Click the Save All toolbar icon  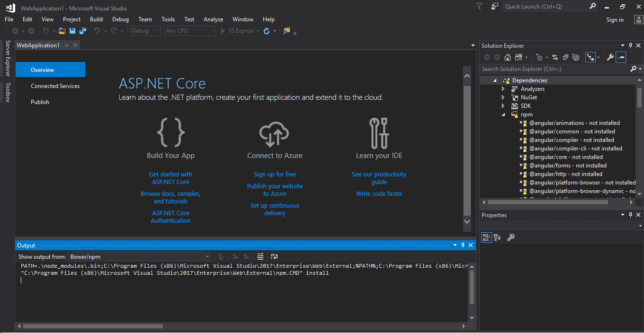82,31
